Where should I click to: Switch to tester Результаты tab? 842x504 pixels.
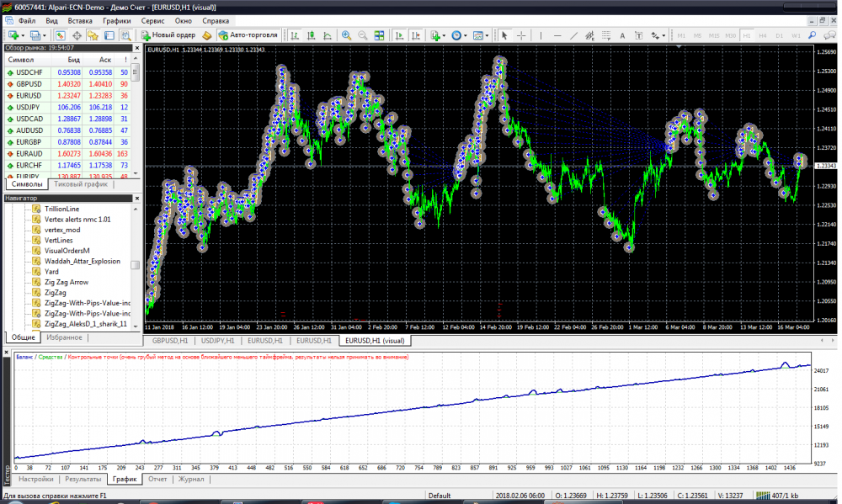click(x=83, y=480)
